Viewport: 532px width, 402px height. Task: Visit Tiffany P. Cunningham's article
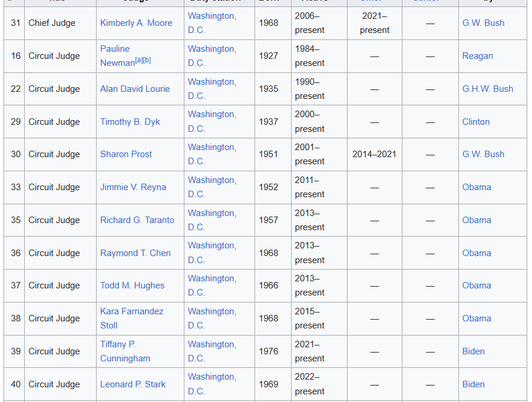click(125, 351)
